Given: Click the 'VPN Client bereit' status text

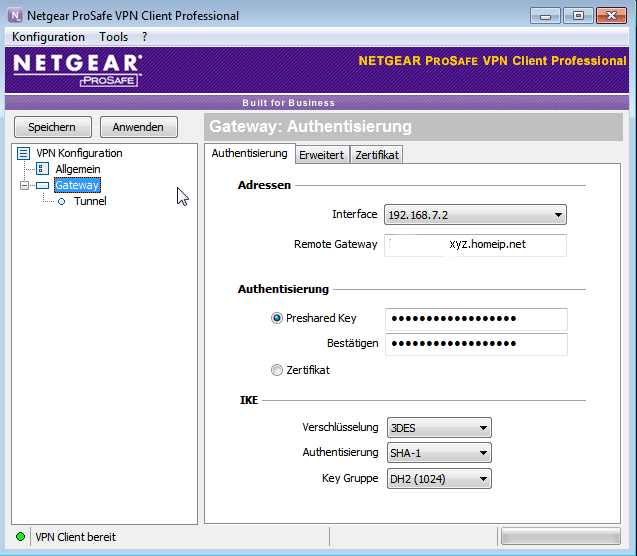Looking at the screenshot, I should click(76, 537).
